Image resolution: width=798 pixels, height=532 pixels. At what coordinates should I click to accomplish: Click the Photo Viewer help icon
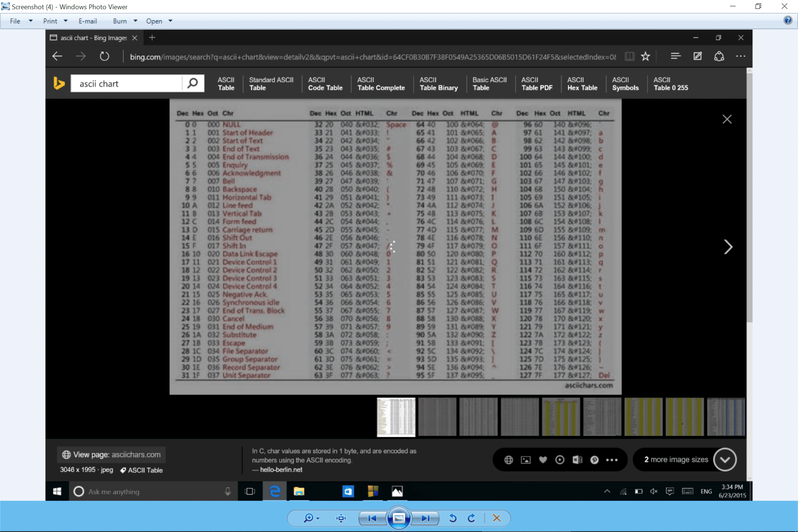point(788,20)
